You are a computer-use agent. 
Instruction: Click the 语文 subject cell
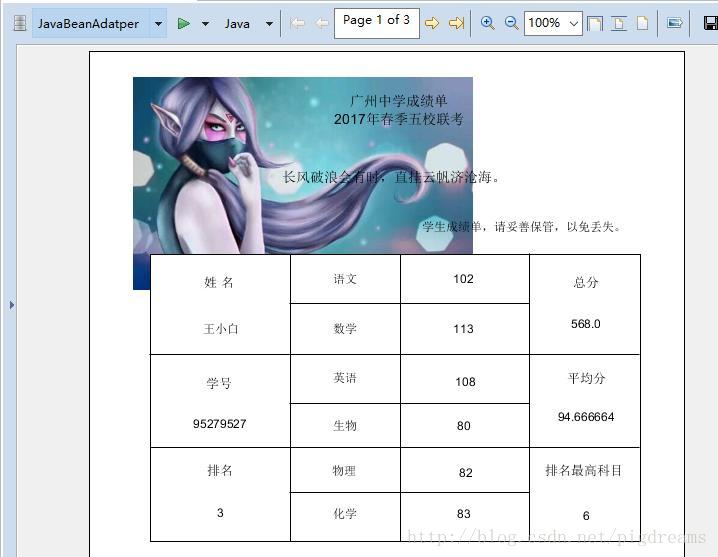coord(345,279)
